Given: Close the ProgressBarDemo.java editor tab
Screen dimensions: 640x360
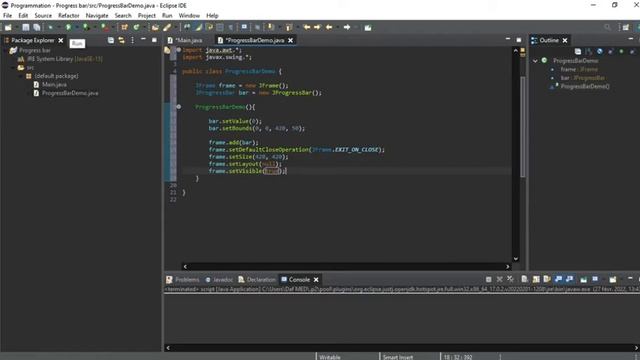Looking at the screenshot, I should (x=290, y=40).
